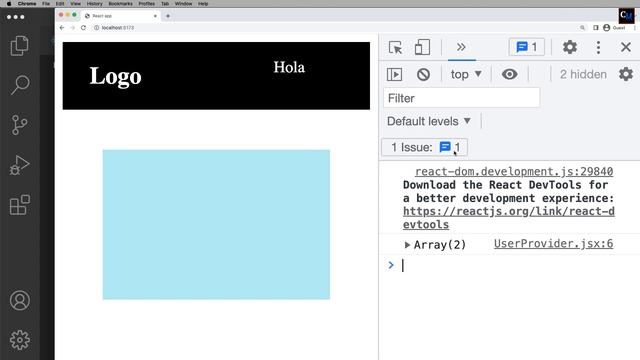
Task: Open console settings gear
Action: coord(626,74)
